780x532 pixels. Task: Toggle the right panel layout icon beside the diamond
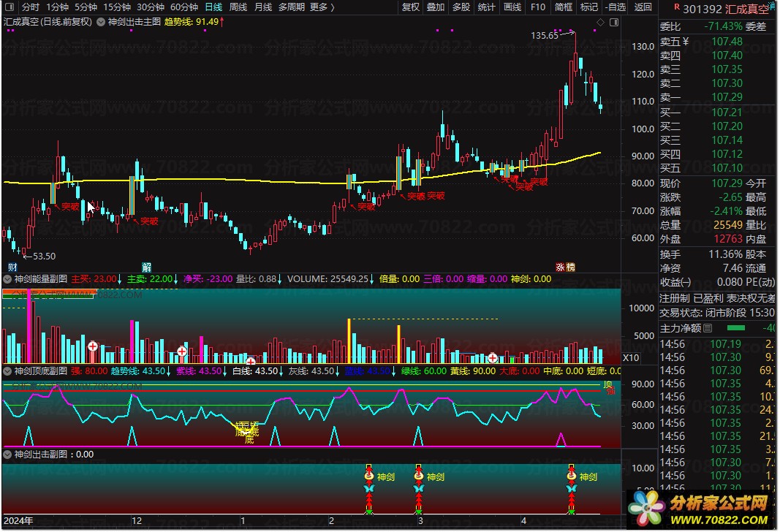tap(614, 23)
